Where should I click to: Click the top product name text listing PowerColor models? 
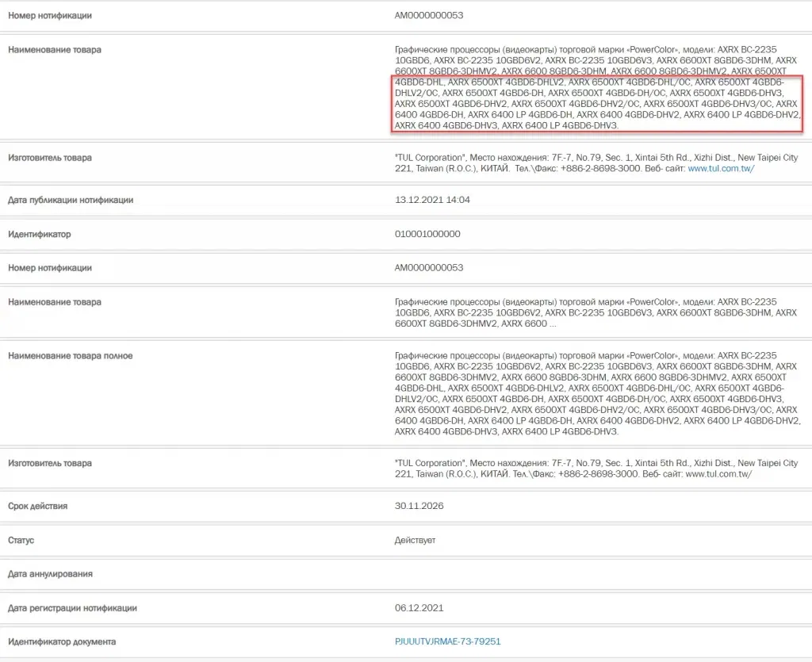pos(597,87)
